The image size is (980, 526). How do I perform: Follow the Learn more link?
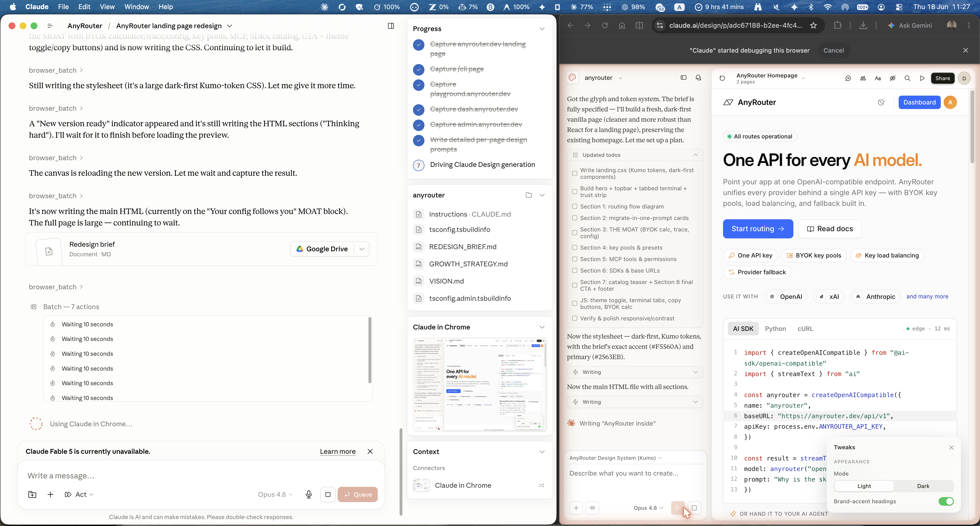(x=337, y=451)
